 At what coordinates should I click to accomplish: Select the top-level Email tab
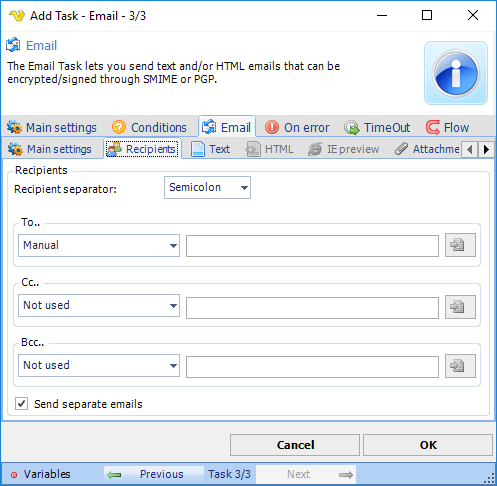coord(227,127)
